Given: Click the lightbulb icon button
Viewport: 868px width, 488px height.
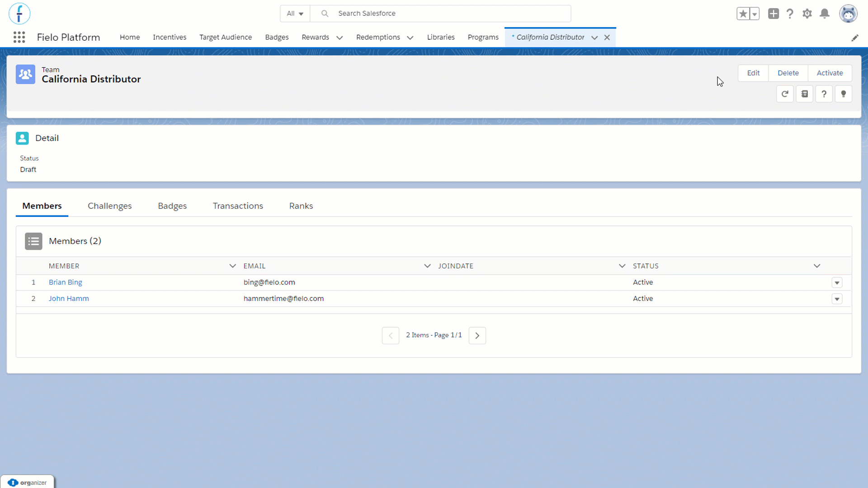Looking at the screenshot, I should [844, 94].
